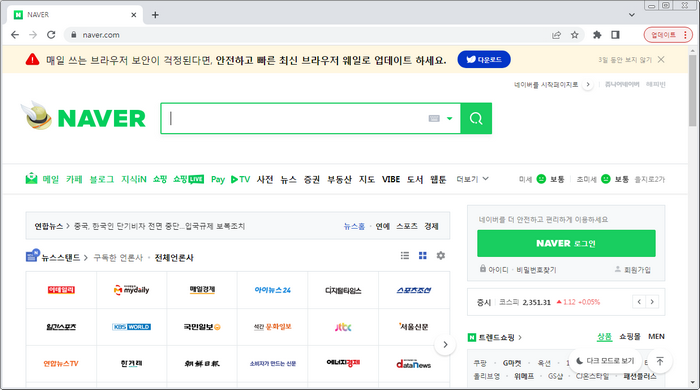700x390 pixels.
Task: Focus the Naver search input field
Action: coord(295,118)
